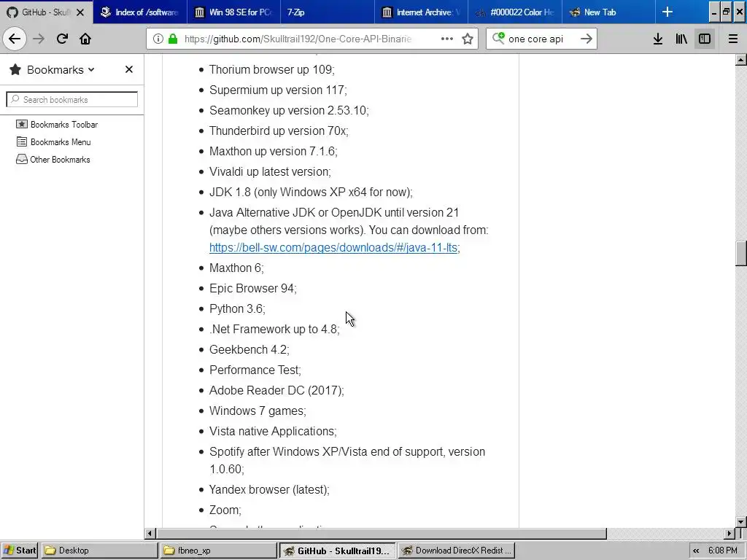Expand hidden system tray icons chevron
Image resolution: width=747 pixels, height=560 pixels.
pos(696,551)
